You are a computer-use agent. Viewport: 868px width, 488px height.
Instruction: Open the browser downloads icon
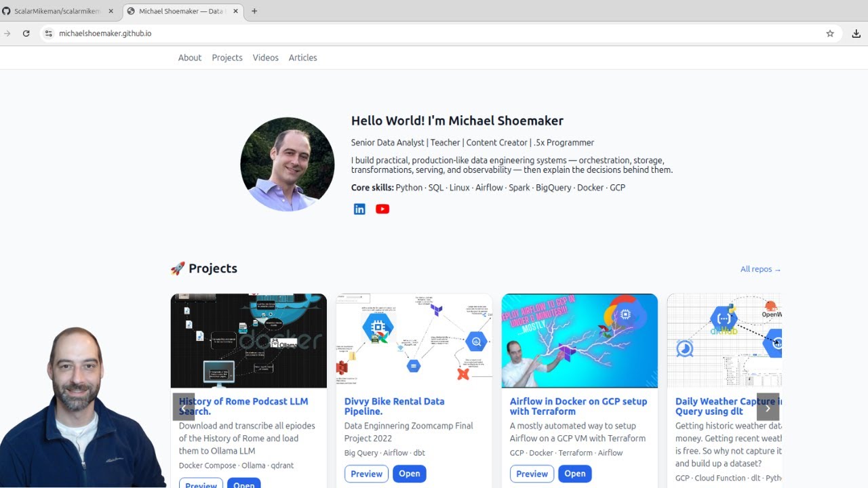856,33
